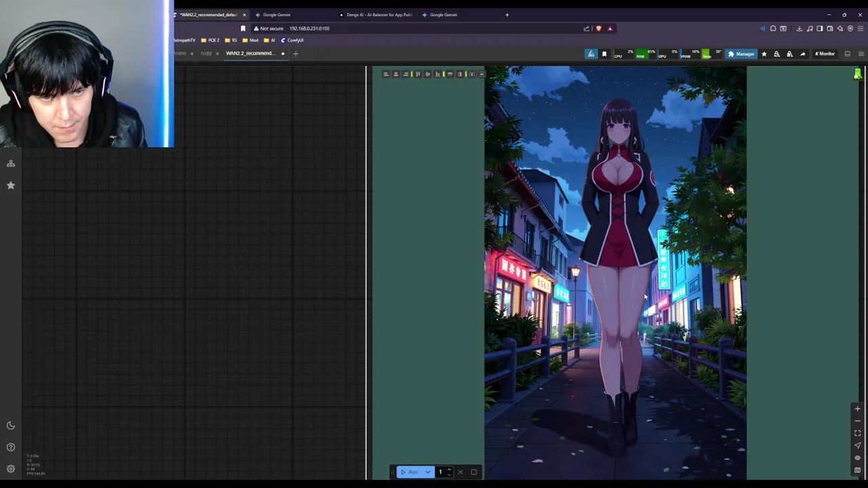Open help via the question mark sidebar icon
The width and height of the screenshot is (868, 488).
(11, 447)
